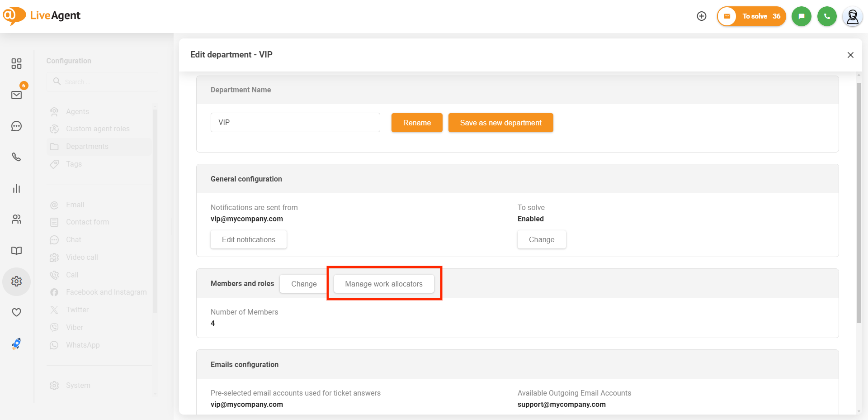The height and width of the screenshot is (420, 868).
Task: Open Customers people icon in sidebar
Action: [x=16, y=220]
